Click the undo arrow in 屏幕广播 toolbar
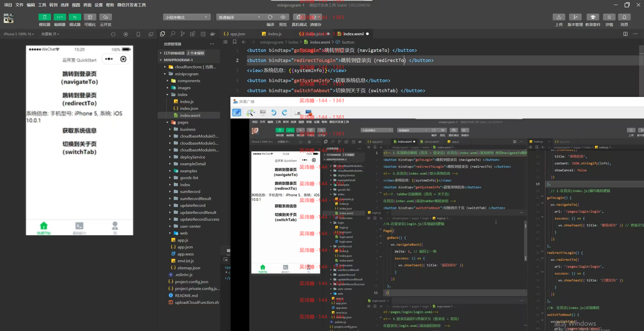 pos(274,113)
